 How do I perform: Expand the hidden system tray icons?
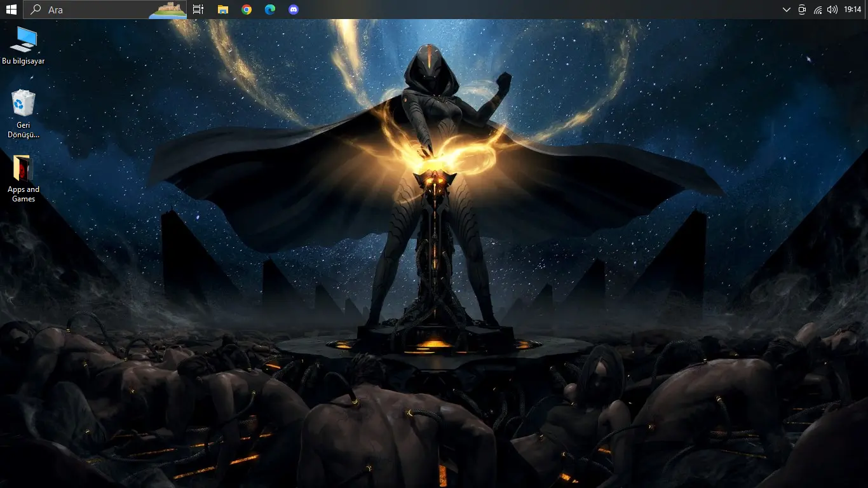(x=787, y=10)
